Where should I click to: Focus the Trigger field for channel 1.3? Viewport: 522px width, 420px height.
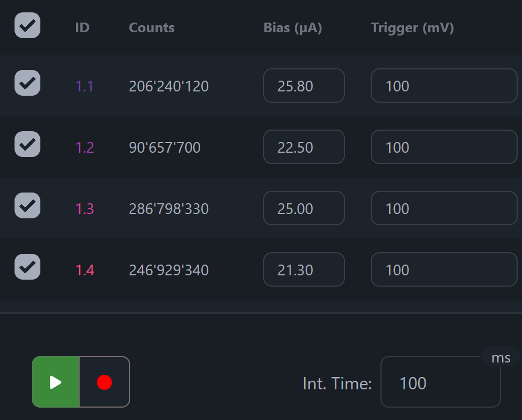pos(443,209)
